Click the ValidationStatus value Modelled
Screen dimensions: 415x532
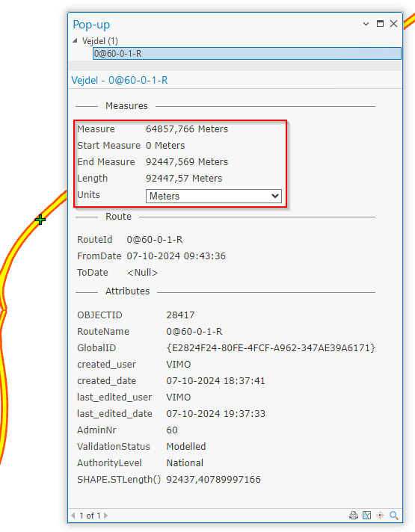click(x=186, y=447)
